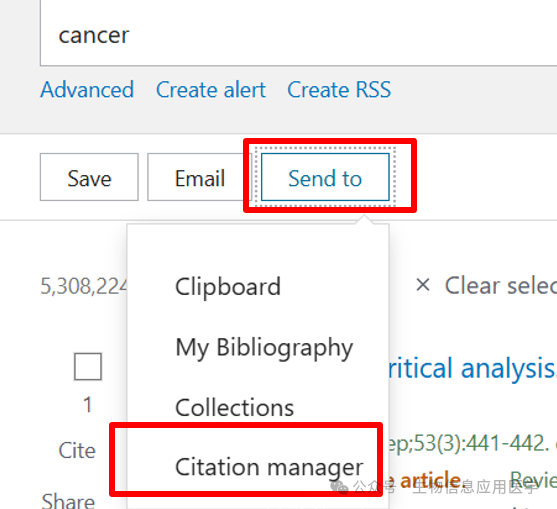
Task: Choose Clipboard from the Send to menu
Action: click(x=228, y=286)
